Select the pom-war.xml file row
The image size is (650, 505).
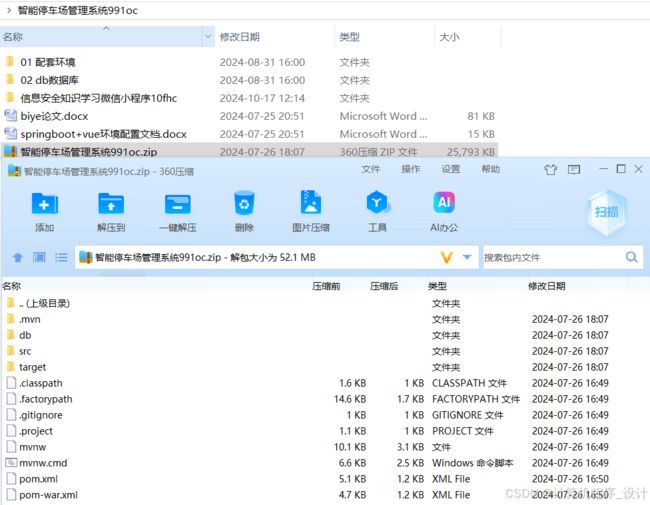(308, 495)
